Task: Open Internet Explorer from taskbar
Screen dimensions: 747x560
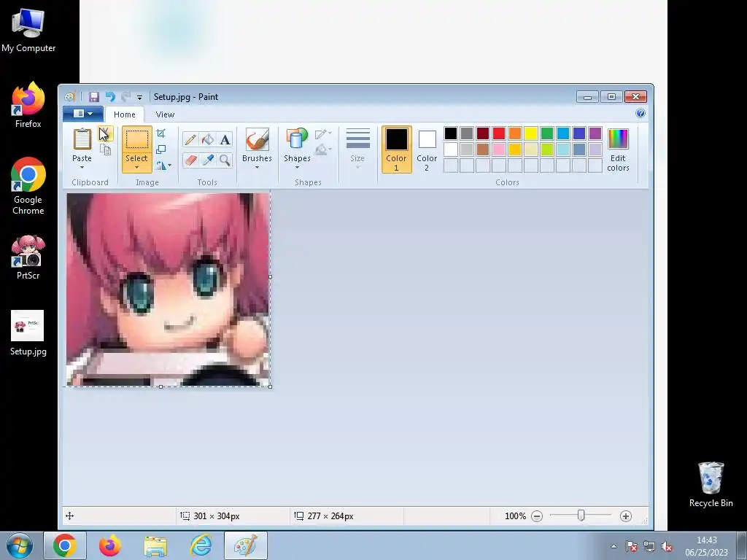Action: click(201, 545)
